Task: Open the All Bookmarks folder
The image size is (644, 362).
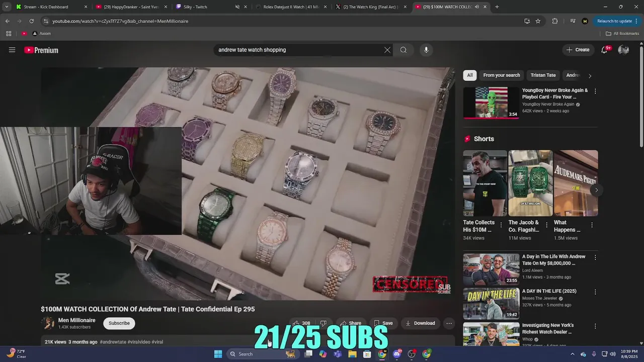Action: 622,34
